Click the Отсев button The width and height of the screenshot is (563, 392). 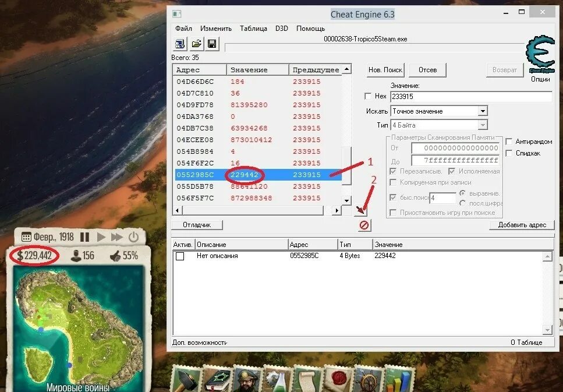428,70
